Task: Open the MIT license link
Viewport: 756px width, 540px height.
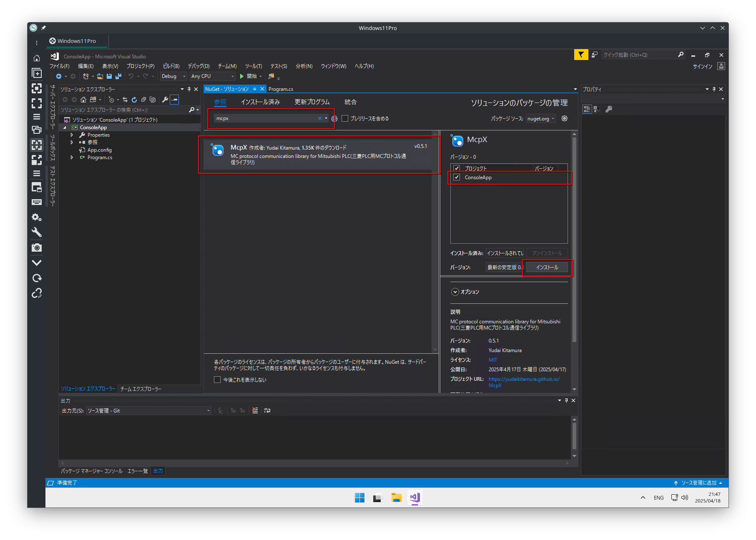Action: click(493, 360)
